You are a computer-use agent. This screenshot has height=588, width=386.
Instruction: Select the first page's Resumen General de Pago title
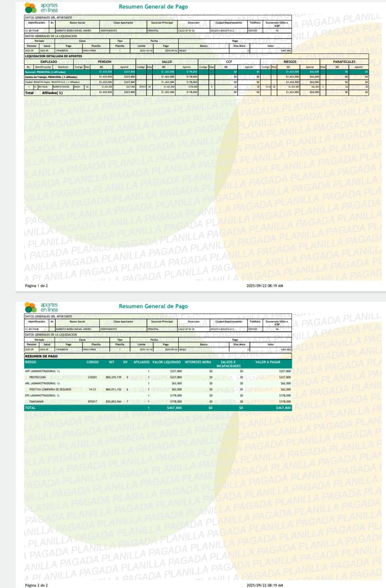[153, 7]
